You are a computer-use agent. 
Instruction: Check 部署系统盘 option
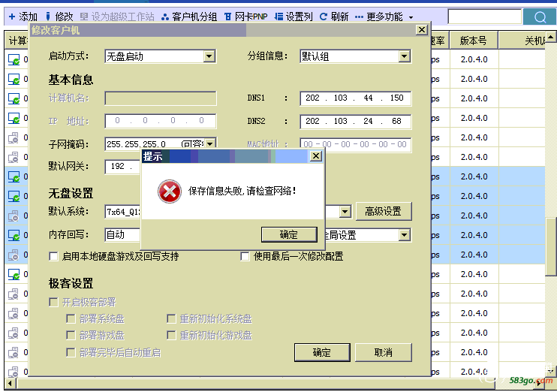71,319
